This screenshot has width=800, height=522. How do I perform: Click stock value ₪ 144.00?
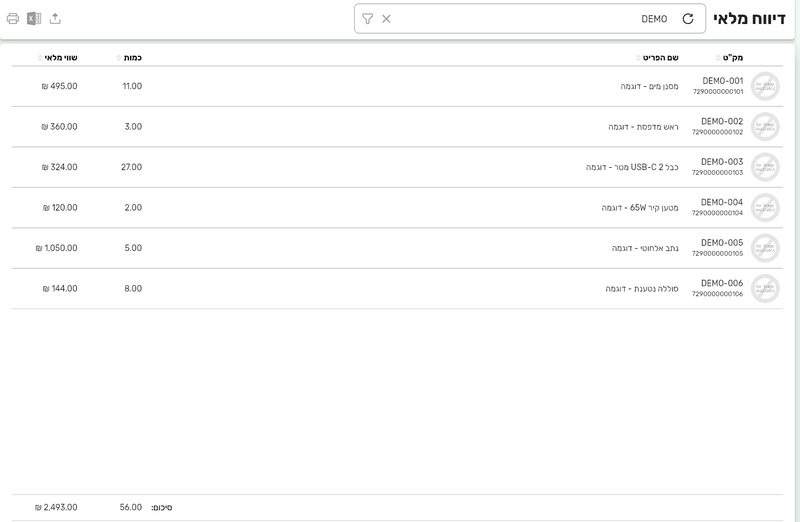60,288
